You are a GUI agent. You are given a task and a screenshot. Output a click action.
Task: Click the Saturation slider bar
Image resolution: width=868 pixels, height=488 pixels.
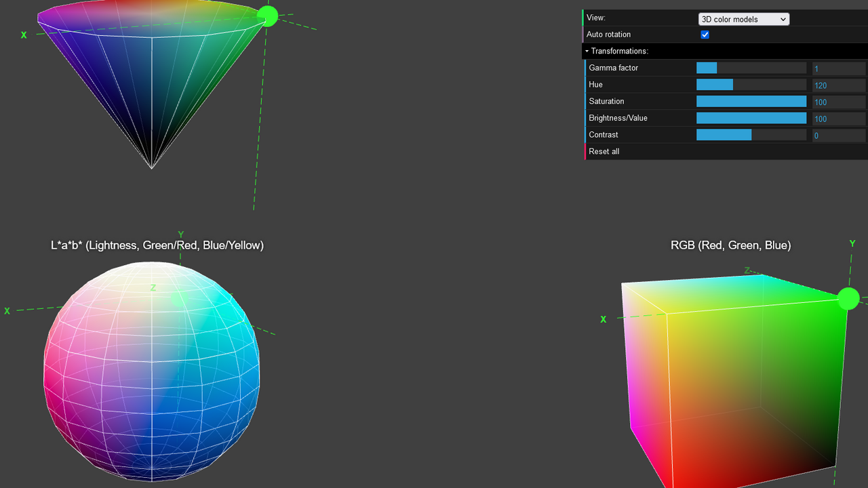click(751, 102)
